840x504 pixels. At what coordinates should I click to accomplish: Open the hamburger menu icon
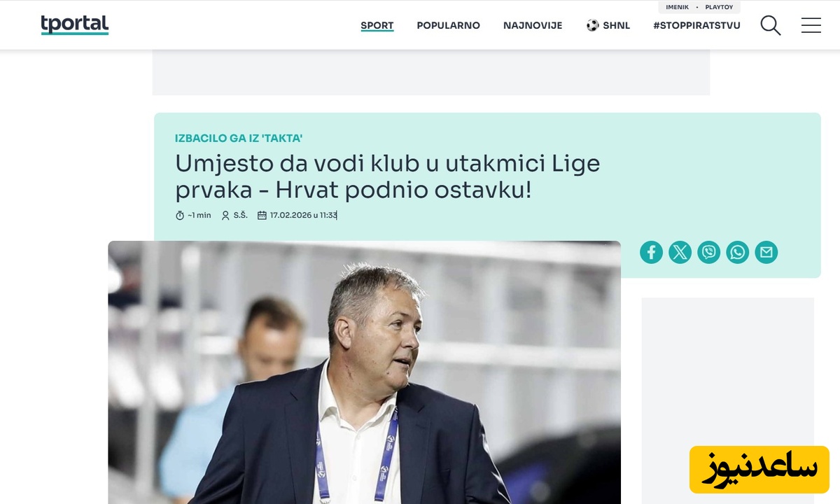click(x=811, y=25)
